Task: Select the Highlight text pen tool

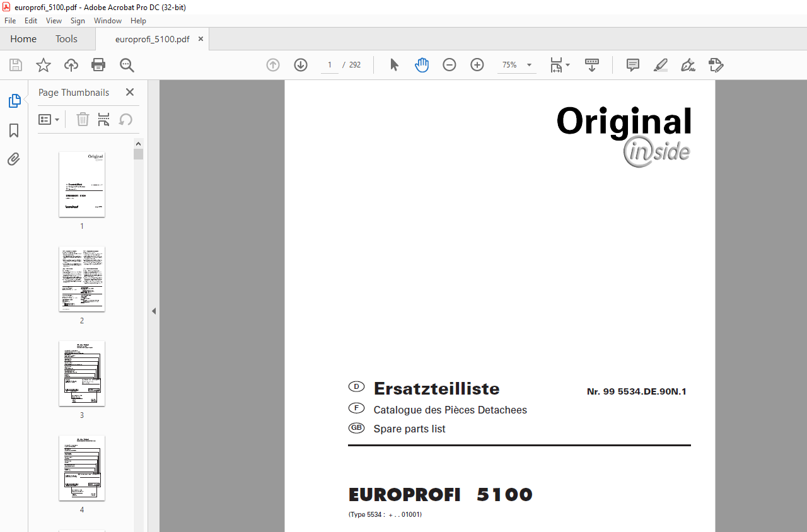Action: tap(661, 65)
